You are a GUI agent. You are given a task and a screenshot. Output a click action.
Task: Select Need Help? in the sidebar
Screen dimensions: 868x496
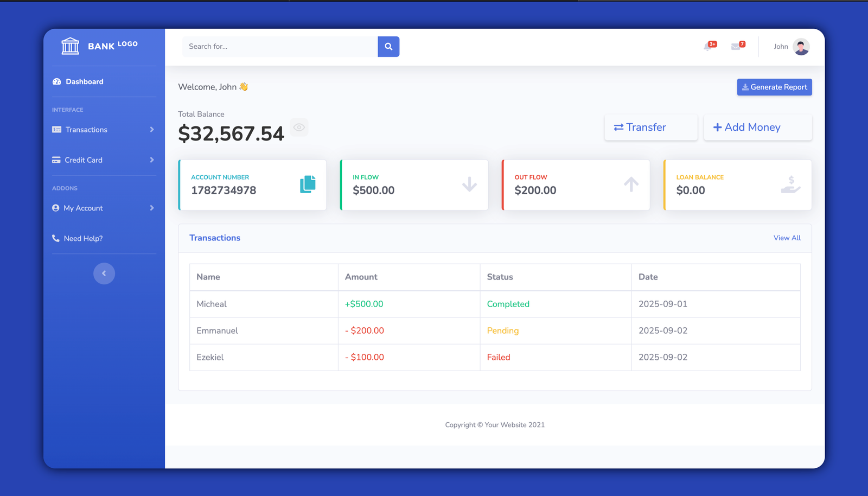point(83,239)
